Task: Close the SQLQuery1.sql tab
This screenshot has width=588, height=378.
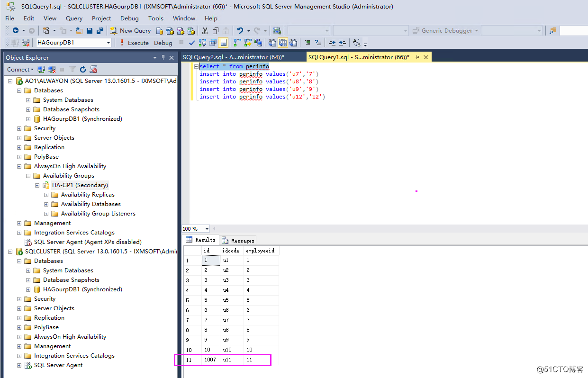Action: (426, 57)
